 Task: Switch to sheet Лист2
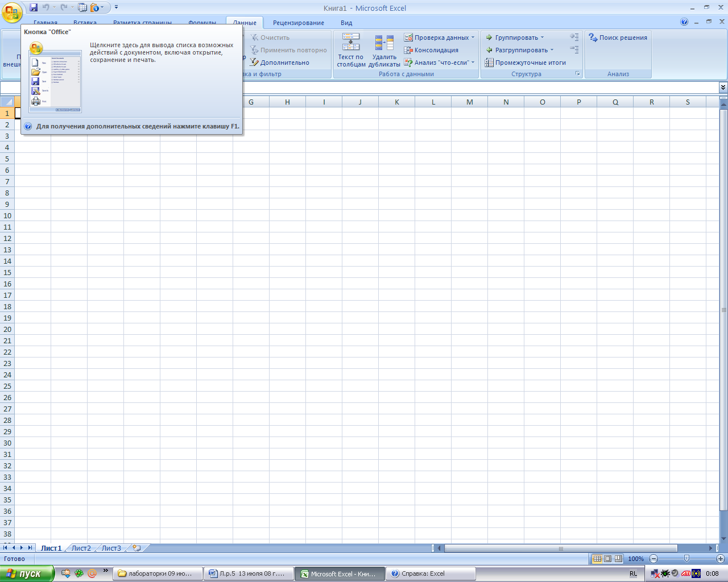click(x=81, y=548)
